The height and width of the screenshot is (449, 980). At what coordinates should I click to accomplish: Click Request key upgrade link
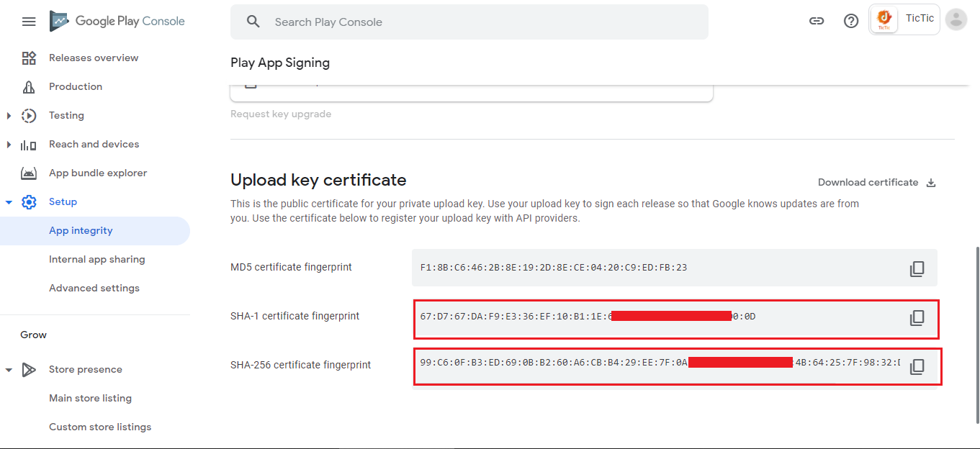281,114
